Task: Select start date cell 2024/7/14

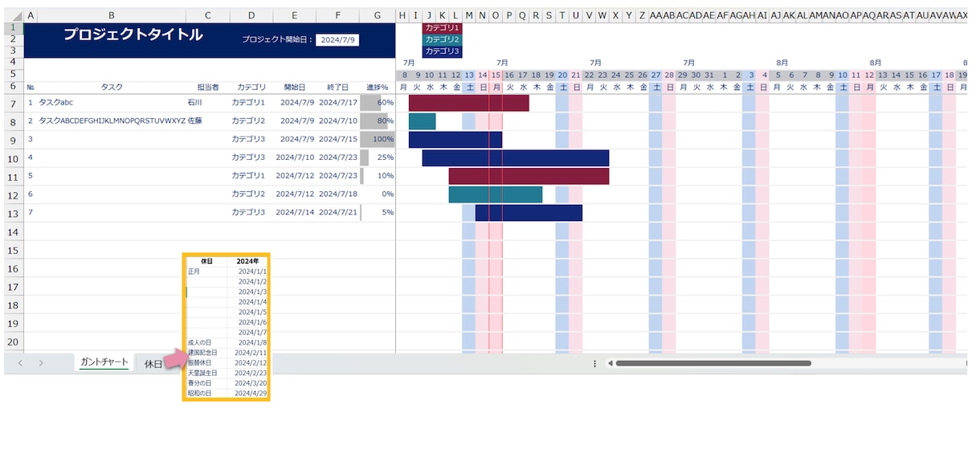Action: pyautogui.click(x=295, y=212)
